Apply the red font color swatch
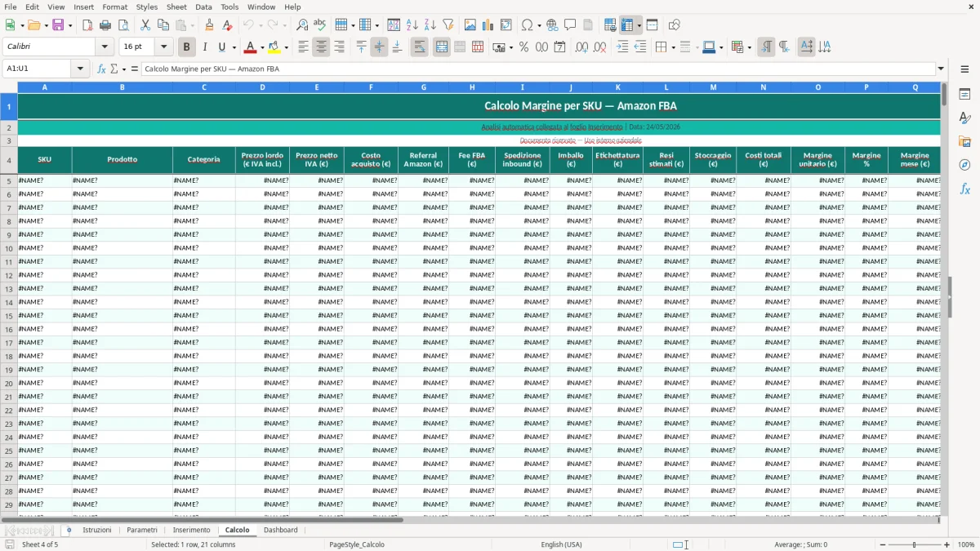 251,47
